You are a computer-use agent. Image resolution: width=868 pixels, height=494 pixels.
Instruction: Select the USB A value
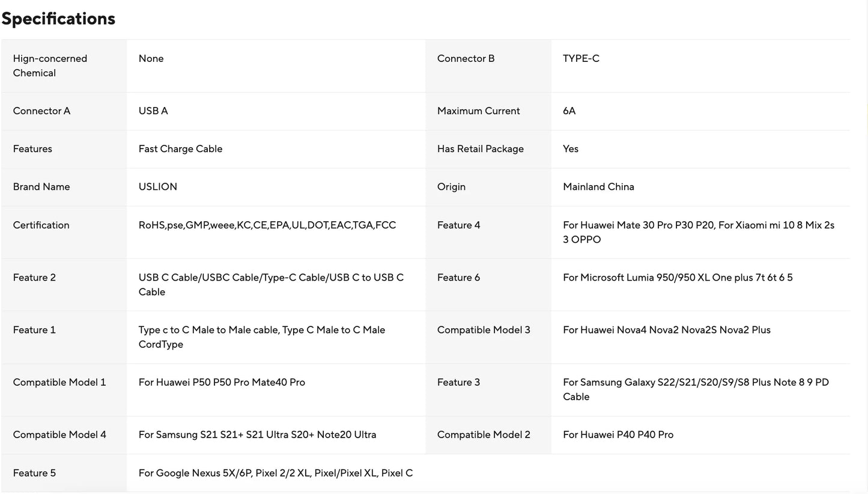153,111
